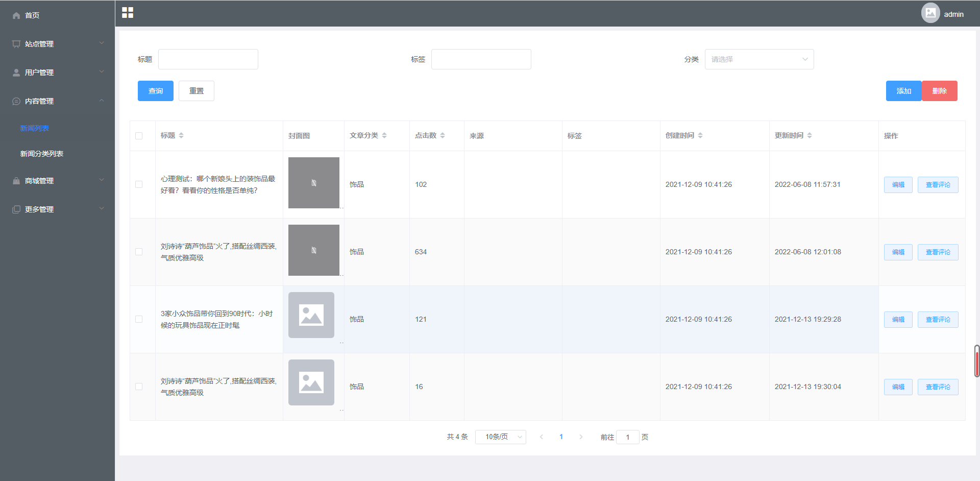Sort the table by 文章分类 column

click(x=384, y=135)
